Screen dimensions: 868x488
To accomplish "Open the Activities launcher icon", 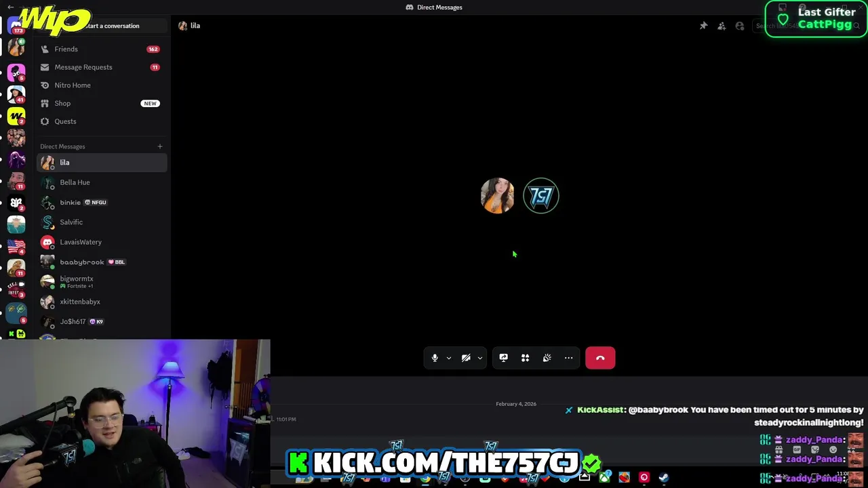I will [x=525, y=358].
